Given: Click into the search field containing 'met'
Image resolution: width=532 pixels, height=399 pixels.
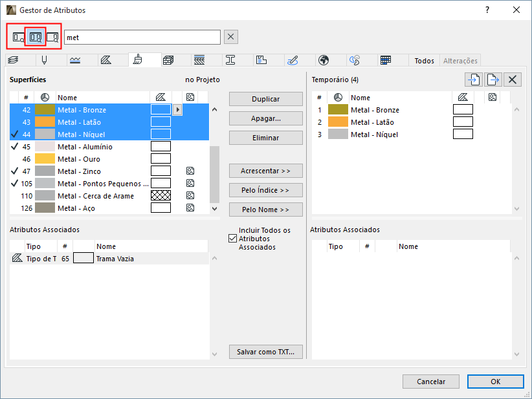Looking at the screenshot, I should (142, 37).
